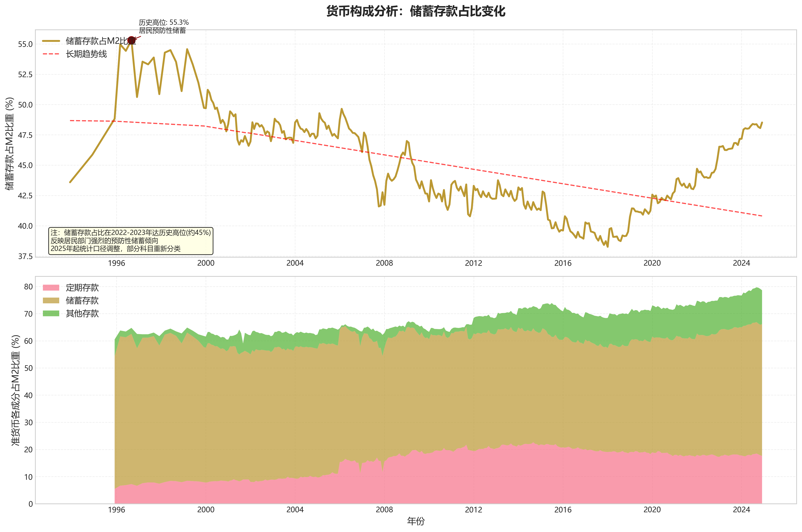Click the yellow note box about 2022-2023
This screenshot has width=802, height=532.
coord(131,241)
